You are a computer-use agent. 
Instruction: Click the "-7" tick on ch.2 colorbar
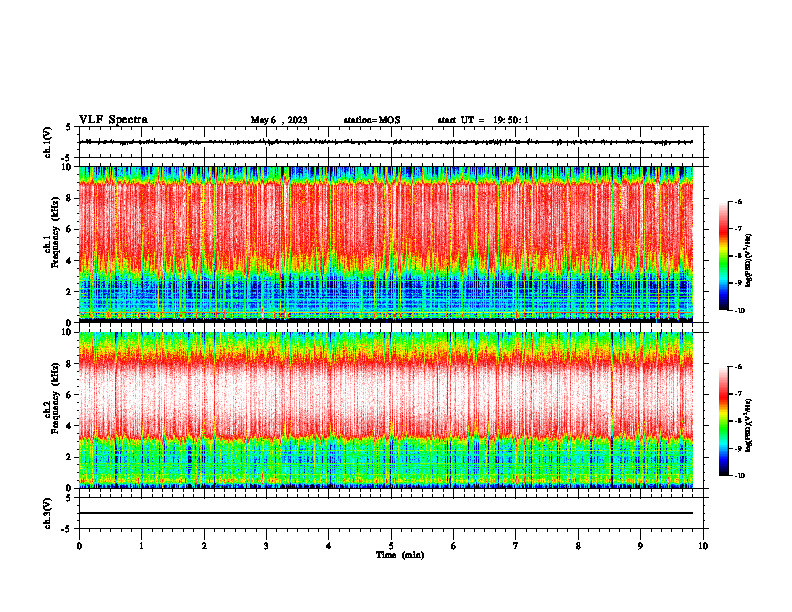point(738,394)
